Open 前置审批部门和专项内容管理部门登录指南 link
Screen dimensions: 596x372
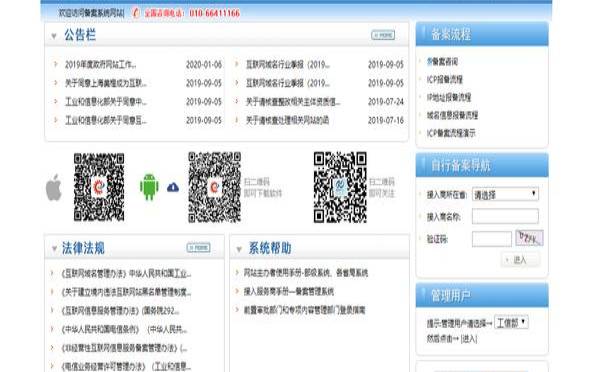pyautogui.click(x=304, y=310)
